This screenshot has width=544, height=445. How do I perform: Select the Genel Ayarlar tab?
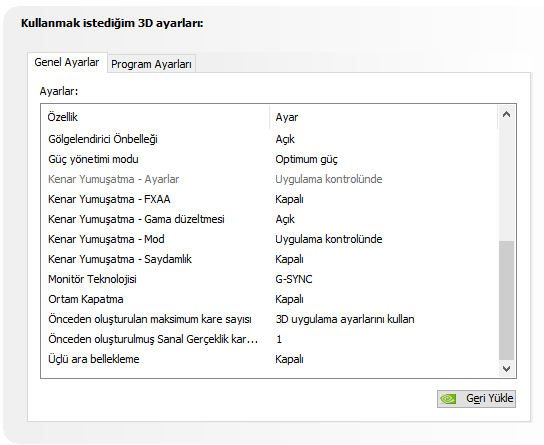(67, 62)
